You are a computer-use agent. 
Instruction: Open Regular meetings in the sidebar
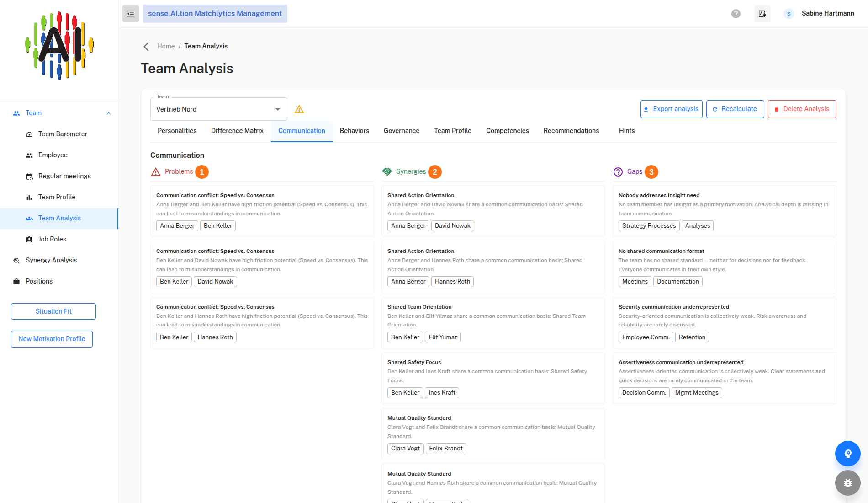coord(59,176)
